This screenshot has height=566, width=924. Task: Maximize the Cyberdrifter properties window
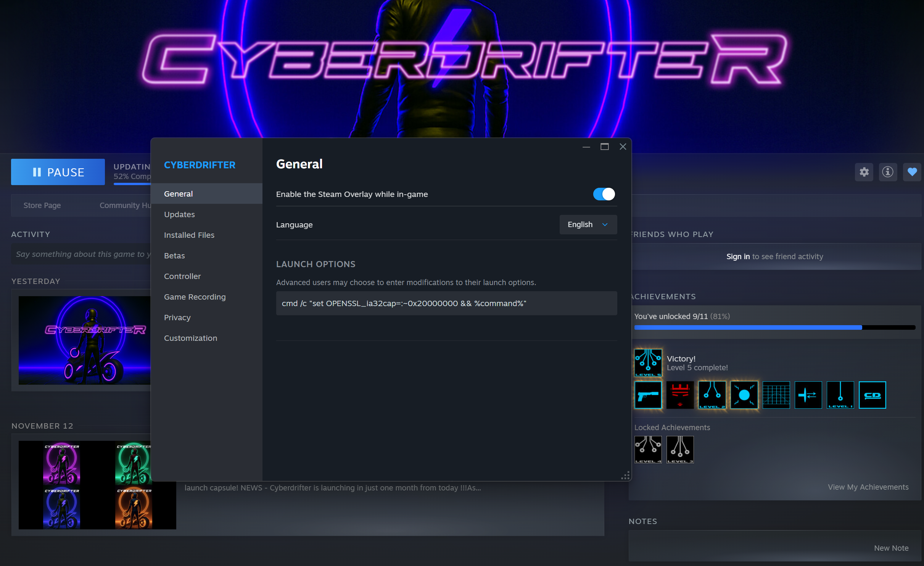pyautogui.click(x=605, y=147)
